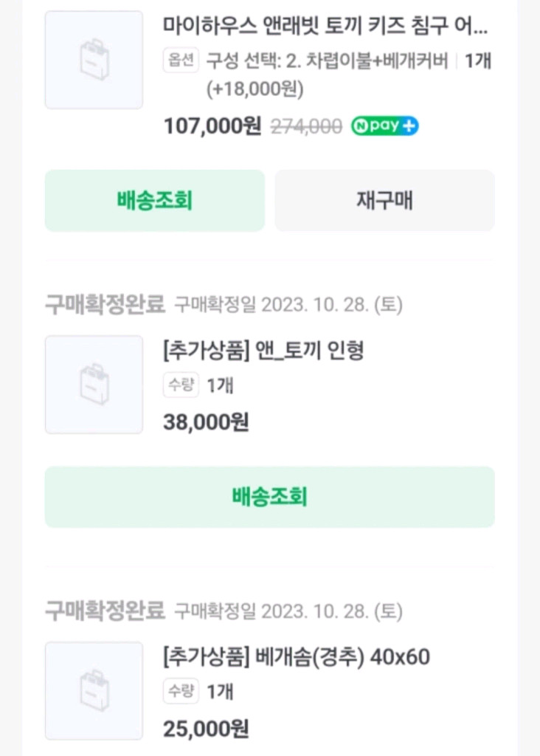
Task: Tap 구매확정완료 status above 베개솜(경추) item
Action: point(105,611)
